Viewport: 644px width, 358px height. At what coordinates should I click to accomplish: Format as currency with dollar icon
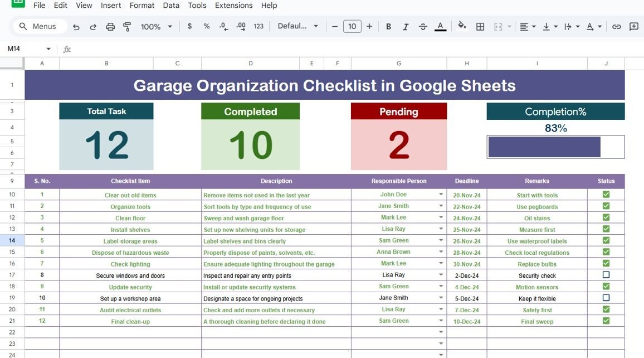point(189,26)
